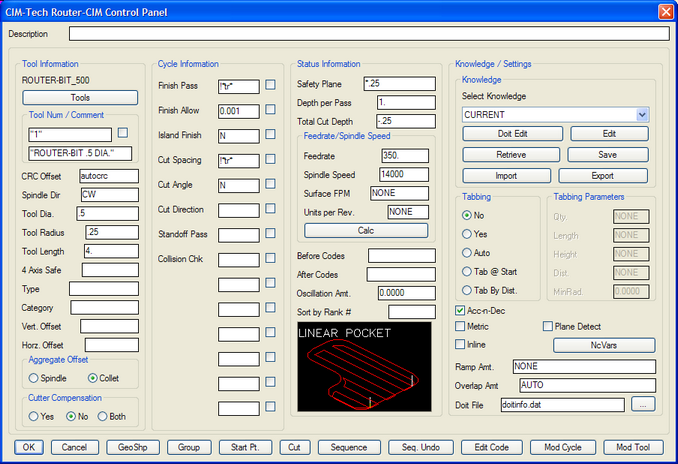Click the LINEAR POCKET preview image
This screenshot has width=678, height=464.
tap(365, 367)
